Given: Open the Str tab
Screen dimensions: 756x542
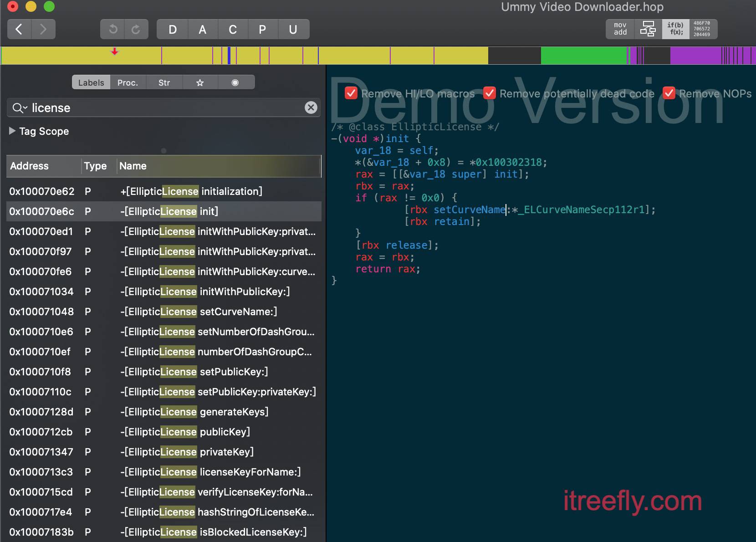Looking at the screenshot, I should tap(164, 82).
